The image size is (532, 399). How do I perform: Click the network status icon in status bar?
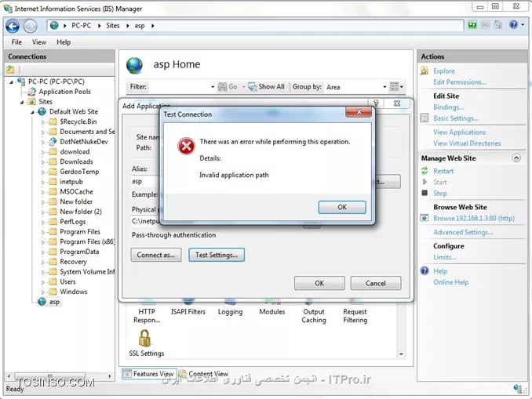(x=518, y=389)
